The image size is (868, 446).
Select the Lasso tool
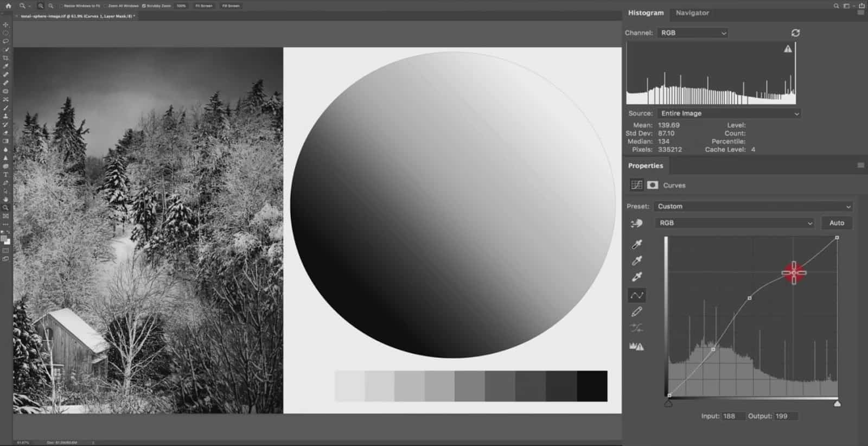(x=6, y=41)
